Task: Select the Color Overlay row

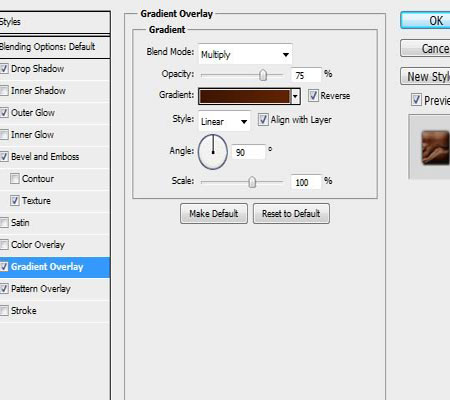Action: click(55, 245)
